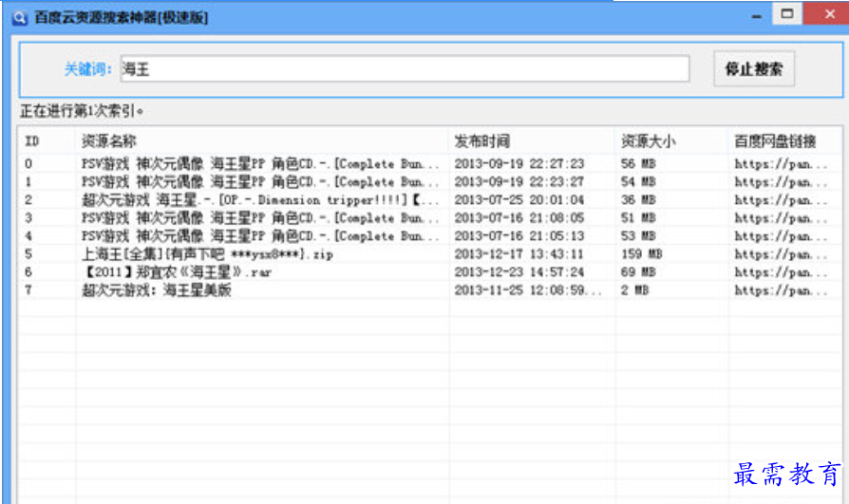Image resolution: width=849 pixels, height=504 pixels.
Task: Click the 36 MB size cell
Action: tap(638, 199)
